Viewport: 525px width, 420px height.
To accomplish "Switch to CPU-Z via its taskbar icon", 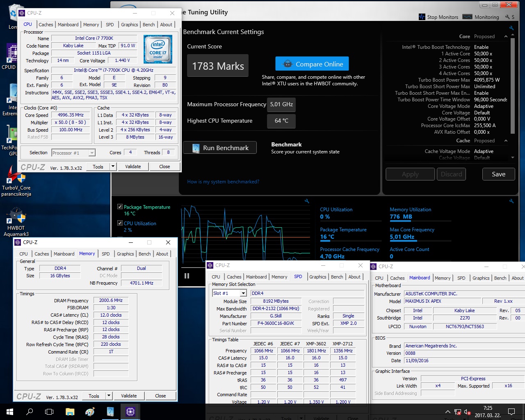I will [x=130, y=412].
